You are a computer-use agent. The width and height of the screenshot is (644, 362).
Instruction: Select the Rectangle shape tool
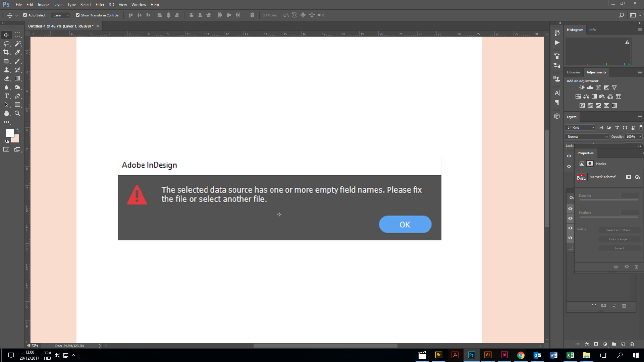click(x=17, y=105)
